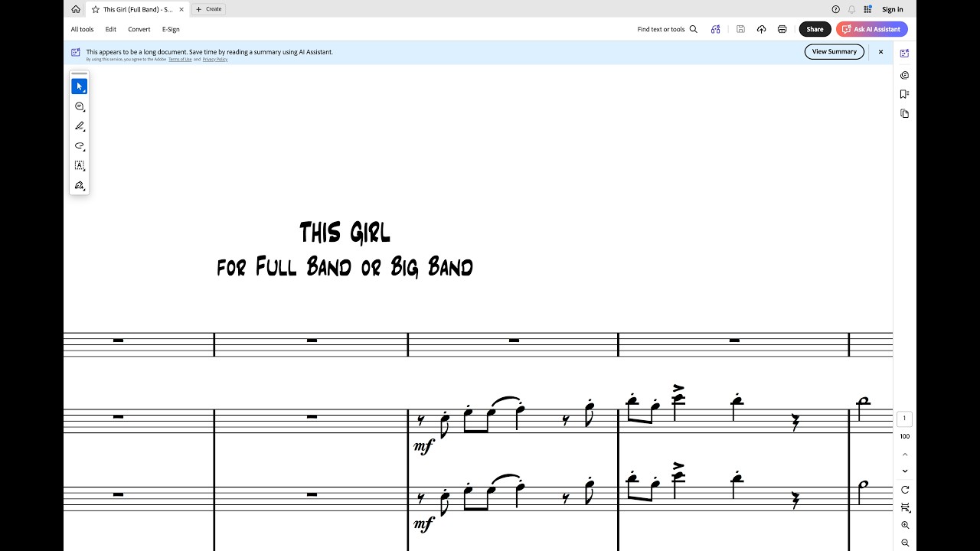
Task: Open the Edit menu
Action: click(111, 29)
